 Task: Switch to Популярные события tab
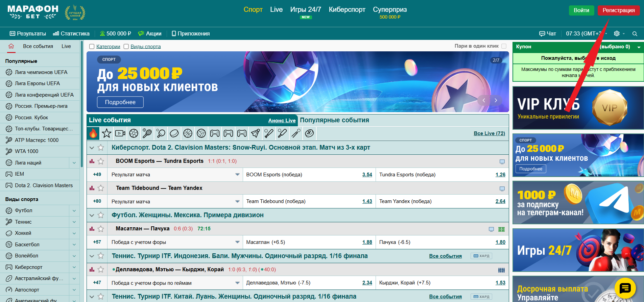334,120
